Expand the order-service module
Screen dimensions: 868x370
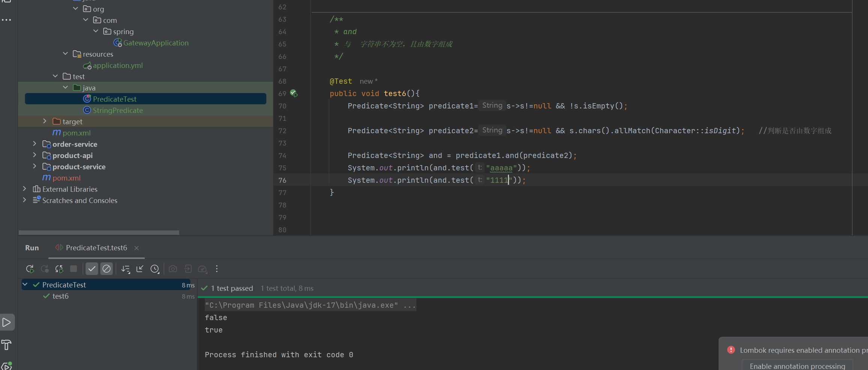(35, 144)
